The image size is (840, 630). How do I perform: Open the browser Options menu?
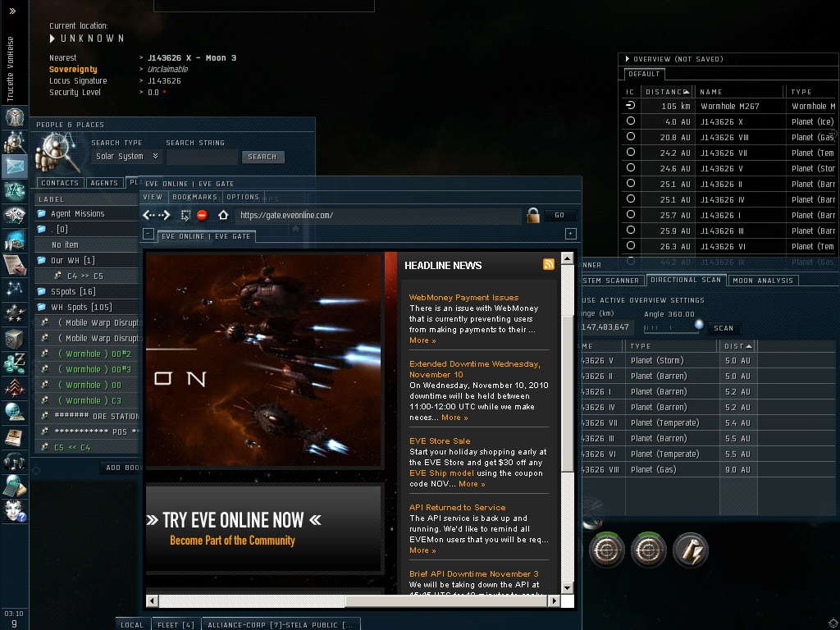click(x=243, y=197)
